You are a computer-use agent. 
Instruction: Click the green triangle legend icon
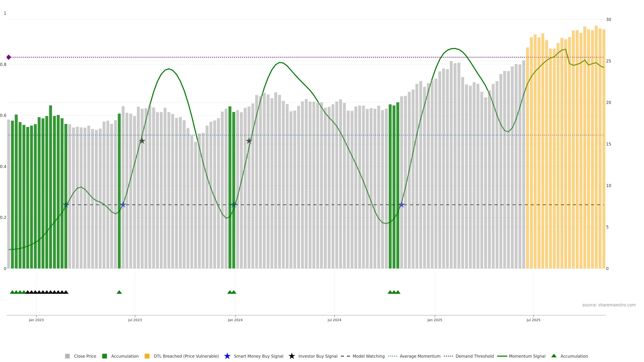tap(554, 356)
